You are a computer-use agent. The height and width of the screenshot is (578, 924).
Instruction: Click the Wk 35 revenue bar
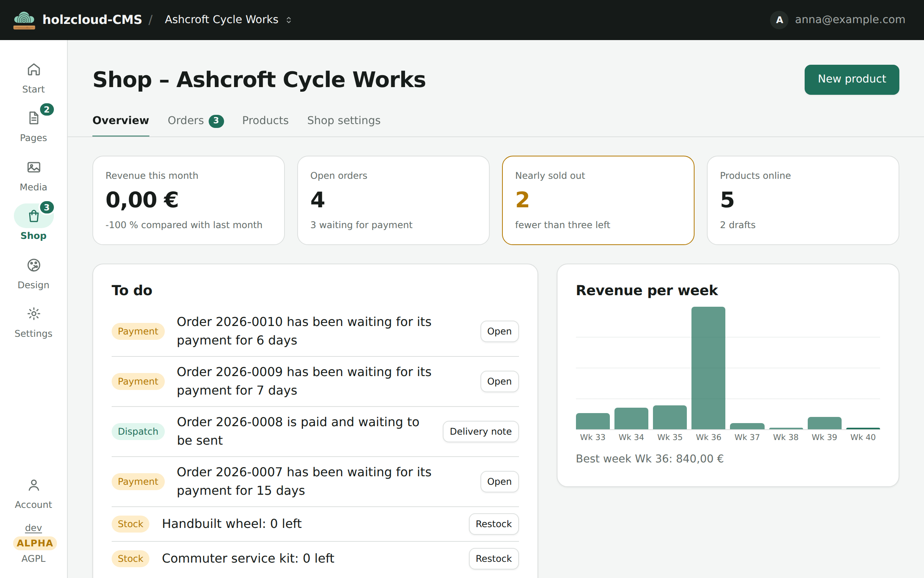[x=670, y=417]
